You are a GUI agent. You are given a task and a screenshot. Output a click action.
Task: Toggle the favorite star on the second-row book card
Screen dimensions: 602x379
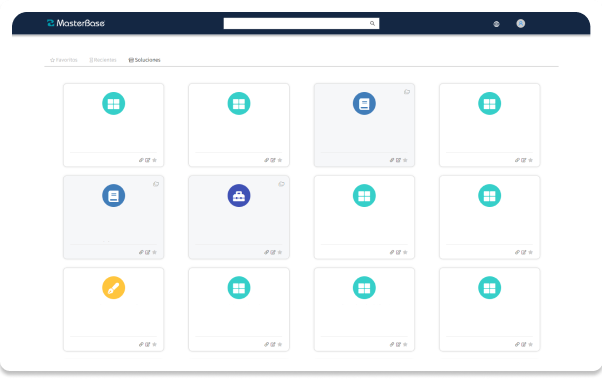coord(154,252)
